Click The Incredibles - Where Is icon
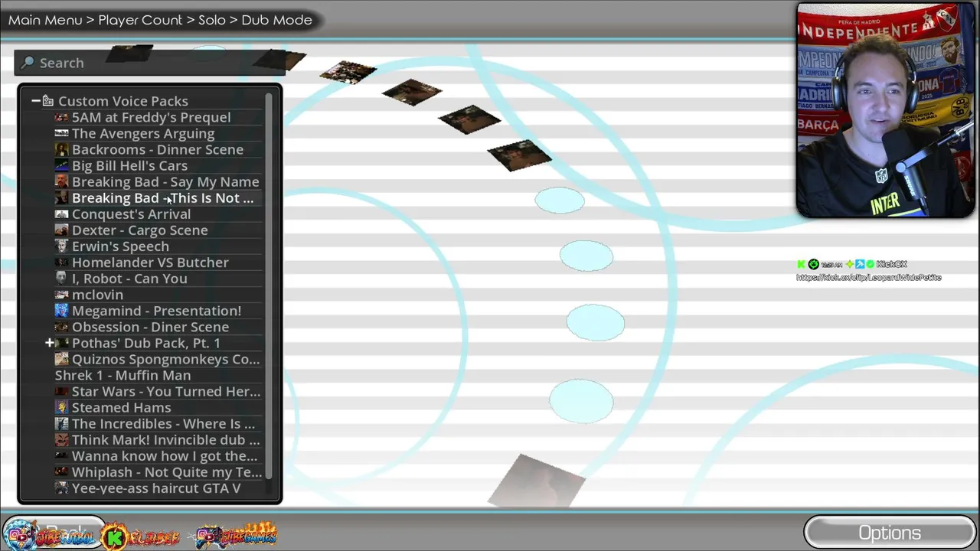Screen dimensions: 980x551 [x=61, y=424]
